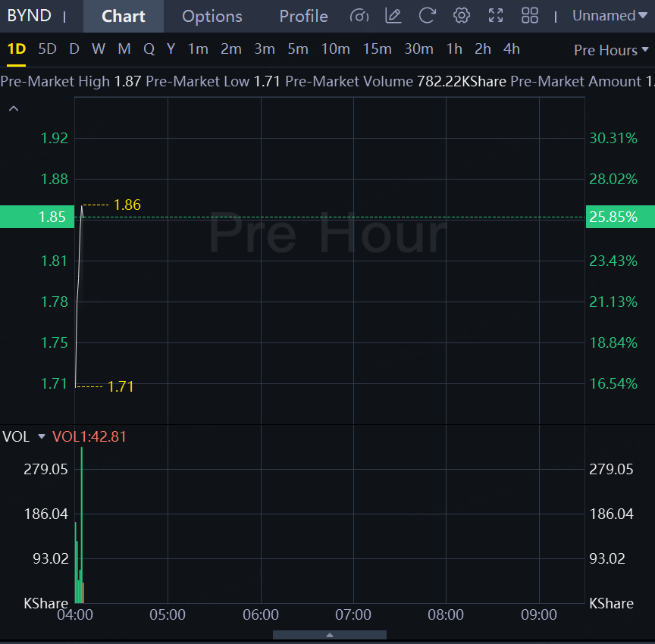Switch to the Chart tab
This screenshot has width=655, height=644.
[124, 16]
